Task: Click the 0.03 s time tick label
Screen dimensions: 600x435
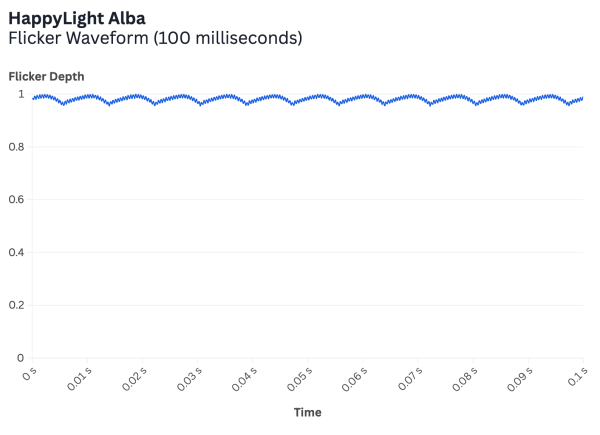Action: click(x=188, y=380)
